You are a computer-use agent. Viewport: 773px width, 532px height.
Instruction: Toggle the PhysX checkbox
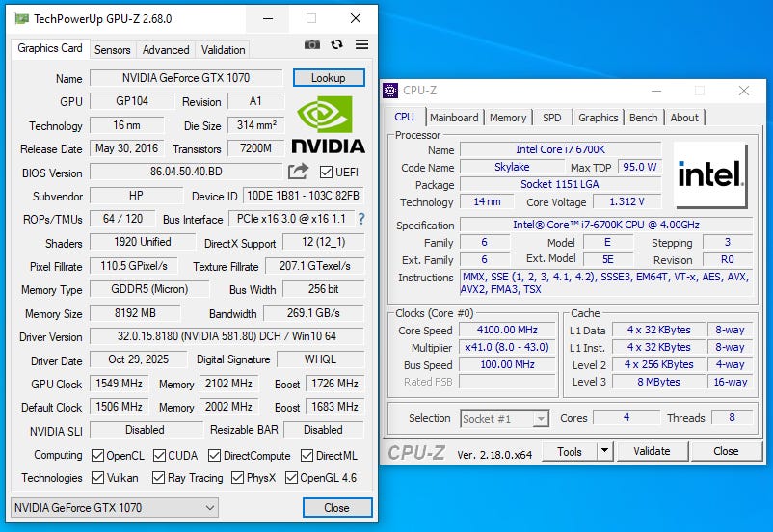click(x=238, y=478)
